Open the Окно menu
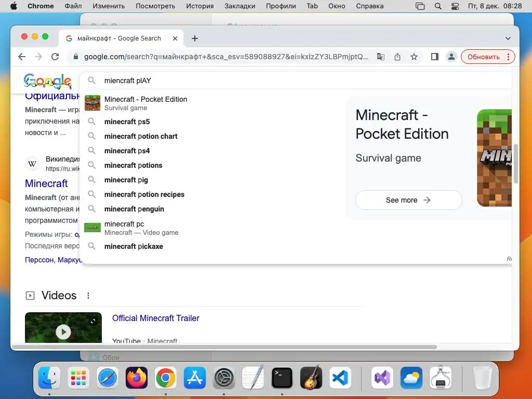Image resolution: width=532 pixels, height=399 pixels. pyautogui.click(x=337, y=6)
